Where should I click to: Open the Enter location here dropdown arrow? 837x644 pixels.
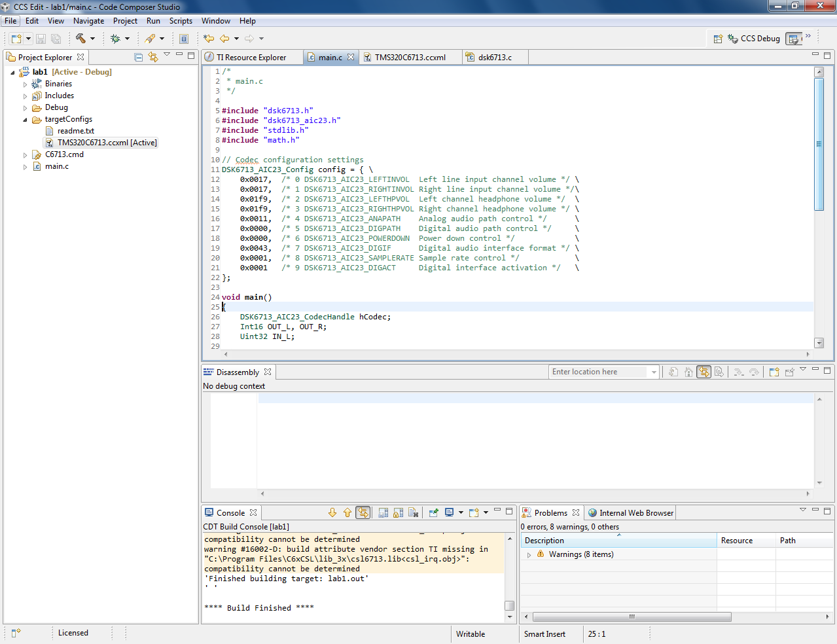tap(653, 372)
